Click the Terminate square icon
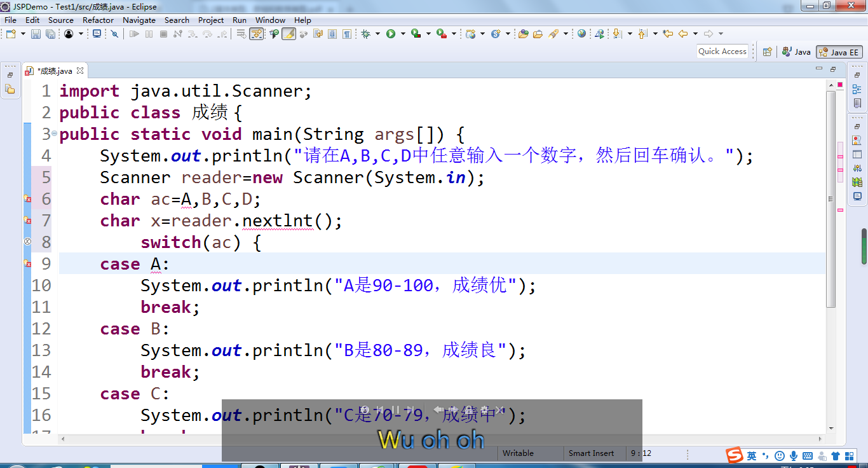The image size is (868, 468). coord(163,34)
